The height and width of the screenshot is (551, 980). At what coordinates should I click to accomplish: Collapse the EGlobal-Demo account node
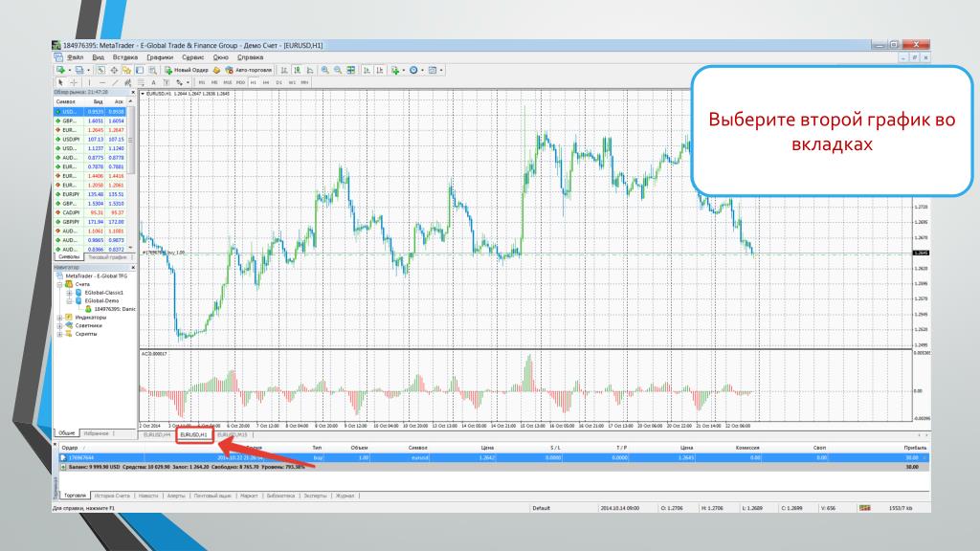(x=69, y=300)
